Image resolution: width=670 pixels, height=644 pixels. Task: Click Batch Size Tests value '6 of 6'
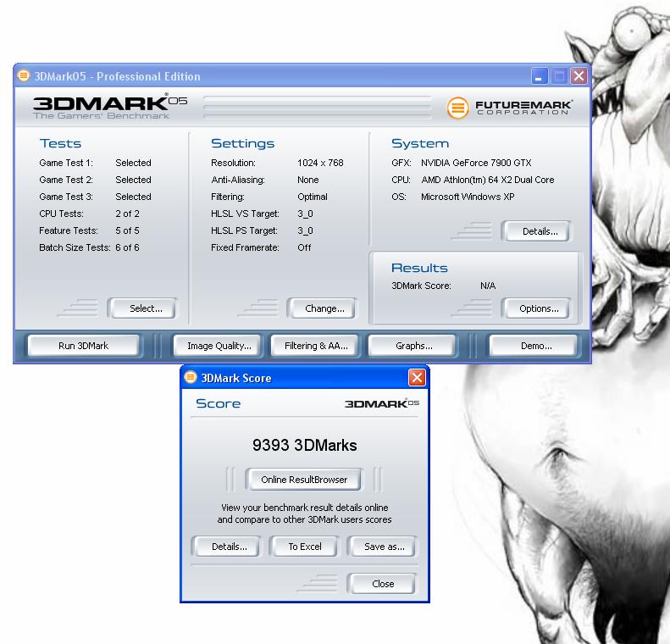[127, 247]
